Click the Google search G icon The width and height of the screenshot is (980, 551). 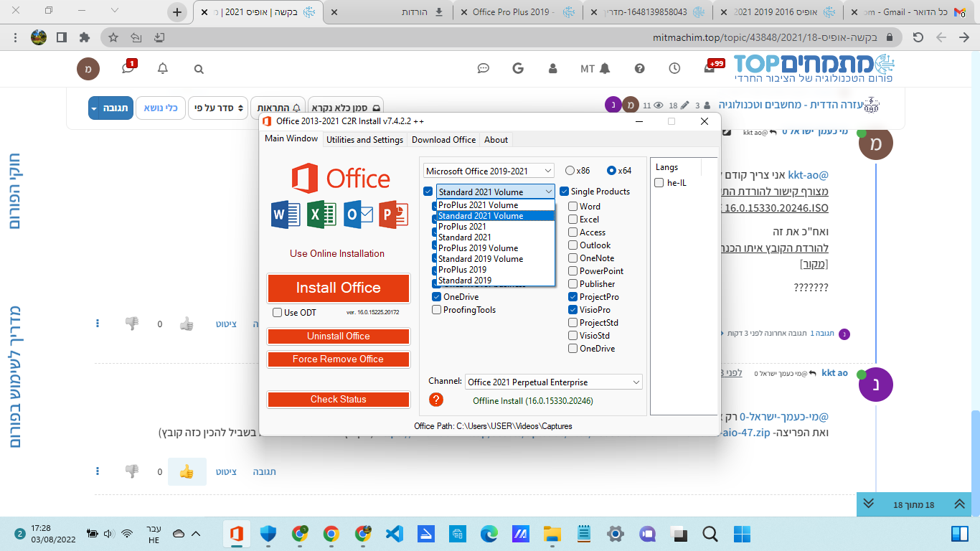tap(518, 68)
